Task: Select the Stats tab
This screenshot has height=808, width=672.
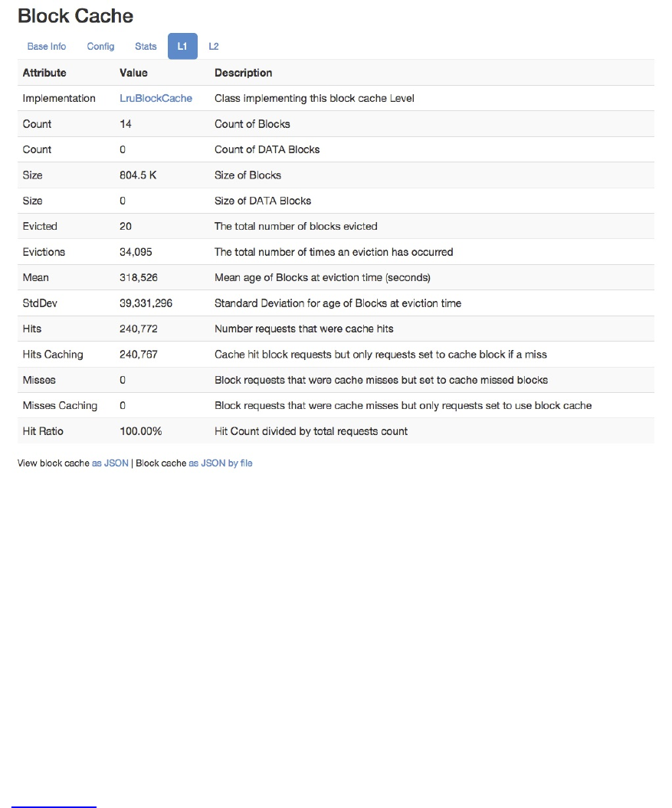Action: [146, 47]
